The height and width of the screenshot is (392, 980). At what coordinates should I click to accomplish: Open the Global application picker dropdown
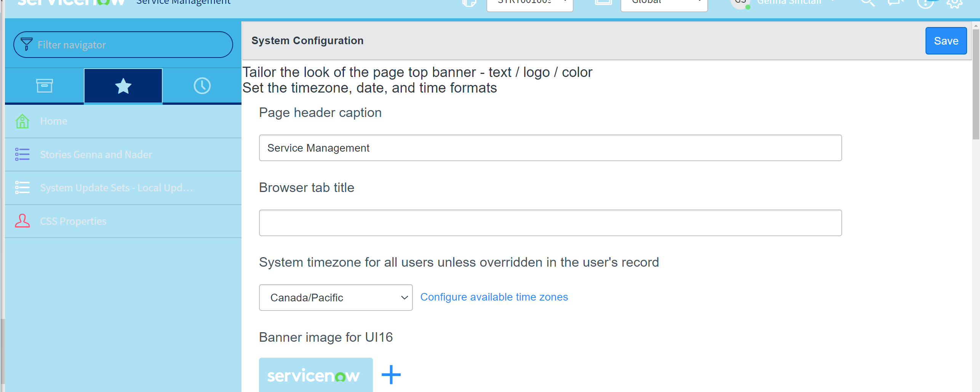[x=664, y=3]
